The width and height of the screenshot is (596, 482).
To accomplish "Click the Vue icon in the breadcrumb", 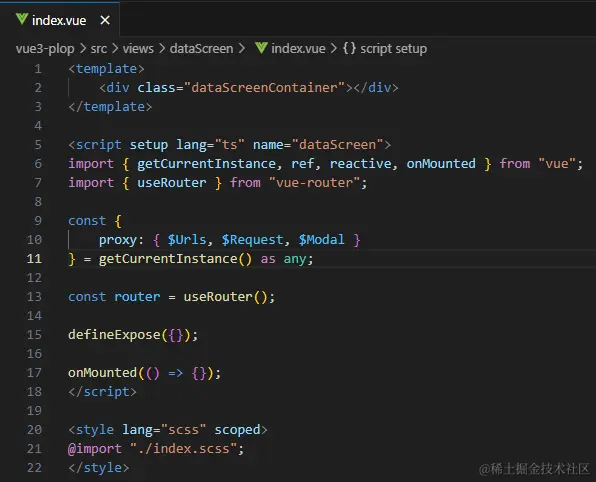I will 262,48.
